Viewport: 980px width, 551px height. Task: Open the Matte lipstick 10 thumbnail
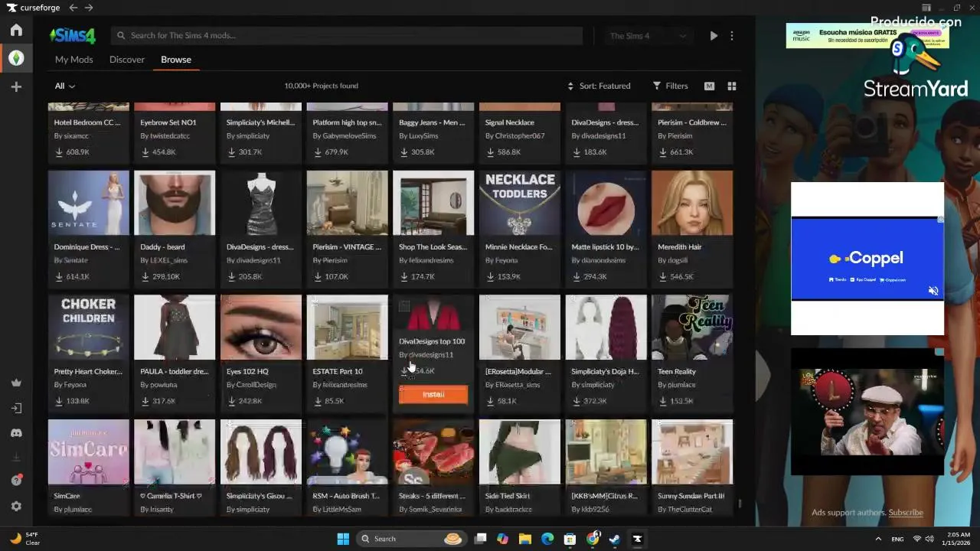point(606,203)
